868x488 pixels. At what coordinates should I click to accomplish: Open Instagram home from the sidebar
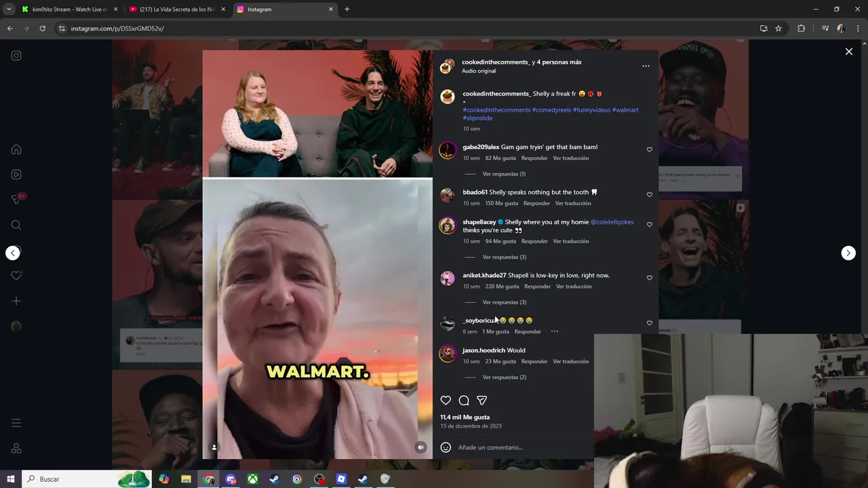(x=16, y=149)
